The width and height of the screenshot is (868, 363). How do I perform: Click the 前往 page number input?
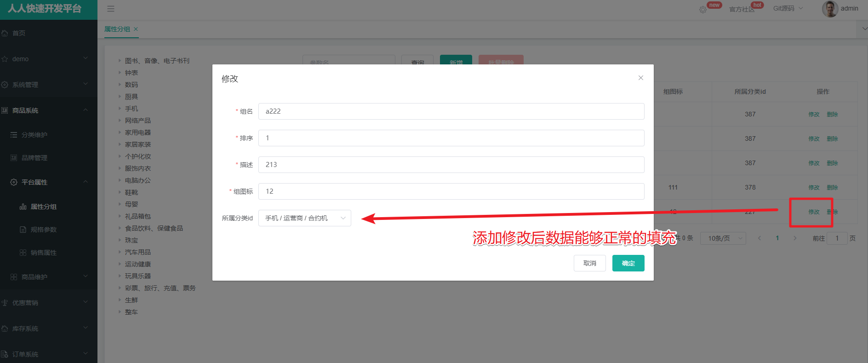[837, 238]
